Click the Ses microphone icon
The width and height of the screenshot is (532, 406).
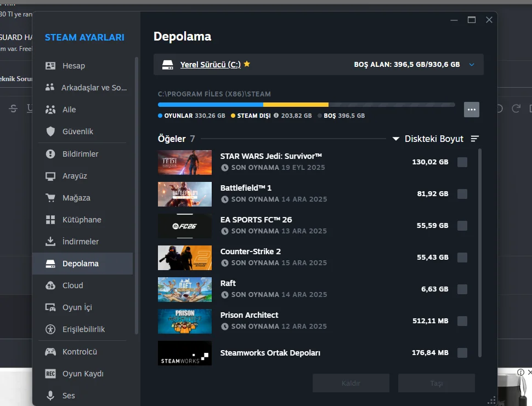pyautogui.click(x=50, y=396)
